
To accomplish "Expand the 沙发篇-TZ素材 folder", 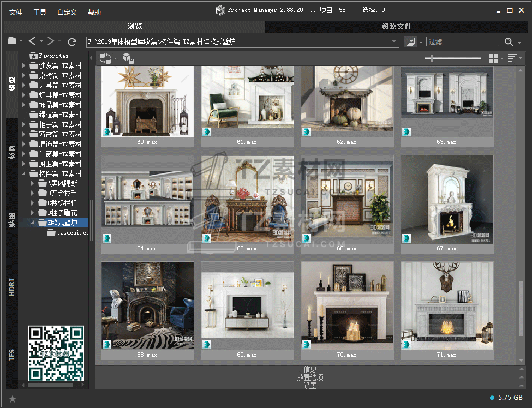I will click(24, 65).
